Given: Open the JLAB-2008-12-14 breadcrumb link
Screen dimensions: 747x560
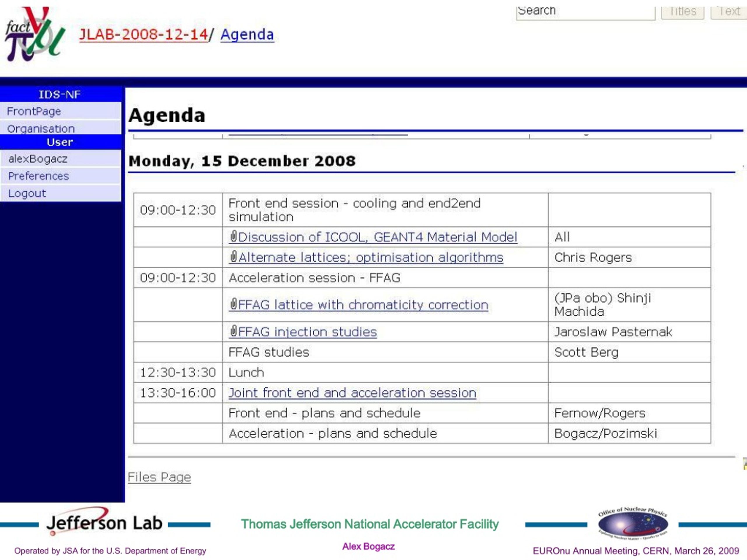Looking at the screenshot, I should [144, 34].
